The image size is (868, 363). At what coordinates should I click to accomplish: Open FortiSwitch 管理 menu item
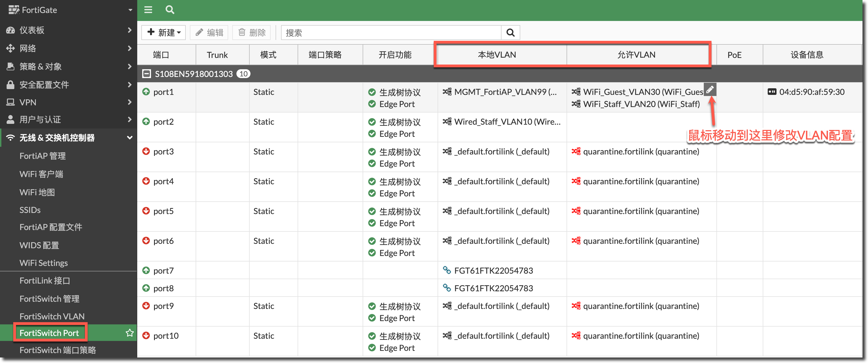50,299
